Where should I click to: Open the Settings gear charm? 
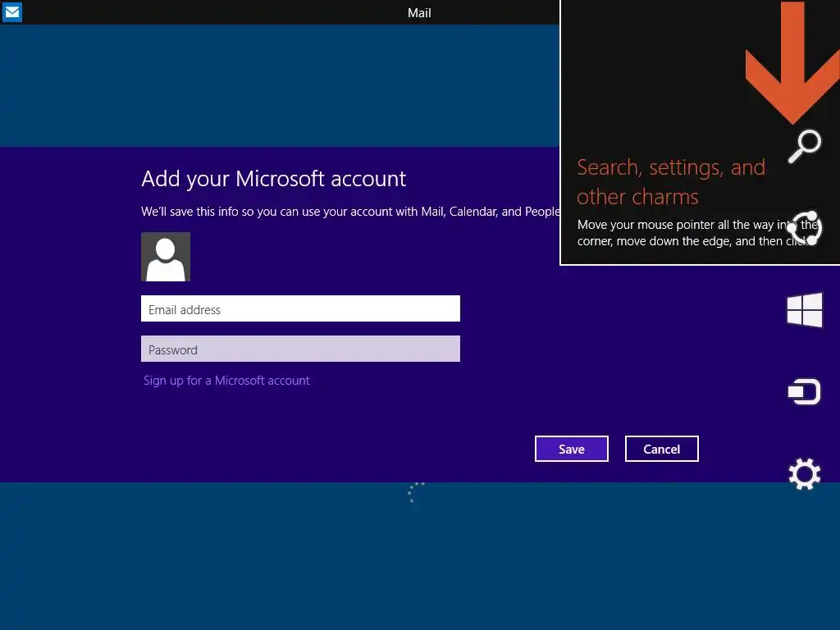point(804,474)
